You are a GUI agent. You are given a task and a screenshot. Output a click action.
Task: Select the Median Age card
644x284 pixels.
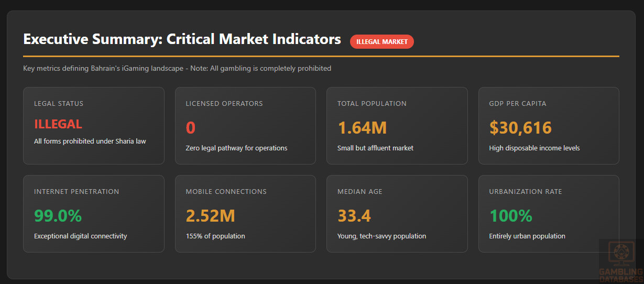coord(397,214)
